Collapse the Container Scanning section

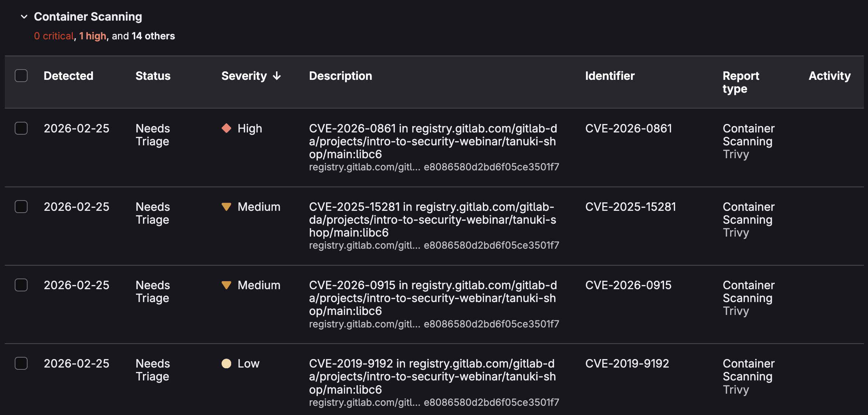click(24, 17)
